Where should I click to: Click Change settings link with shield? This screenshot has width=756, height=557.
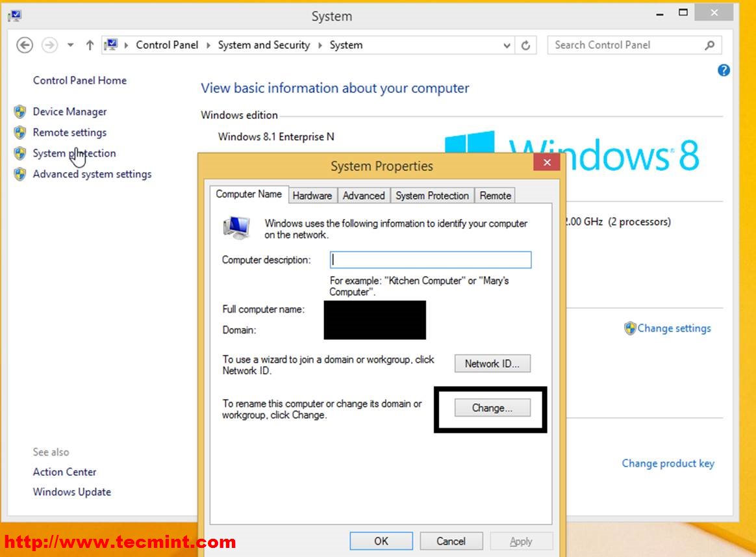click(674, 328)
